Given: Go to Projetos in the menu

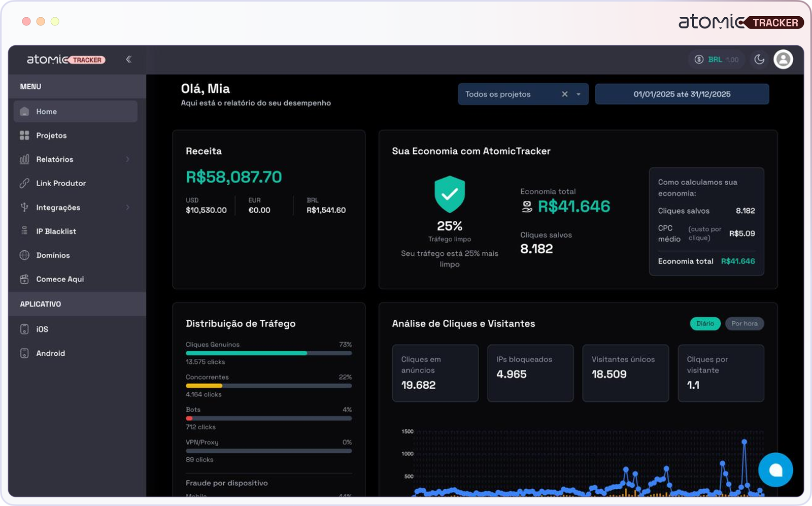Looking at the screenshot, I should click(51, 136).
